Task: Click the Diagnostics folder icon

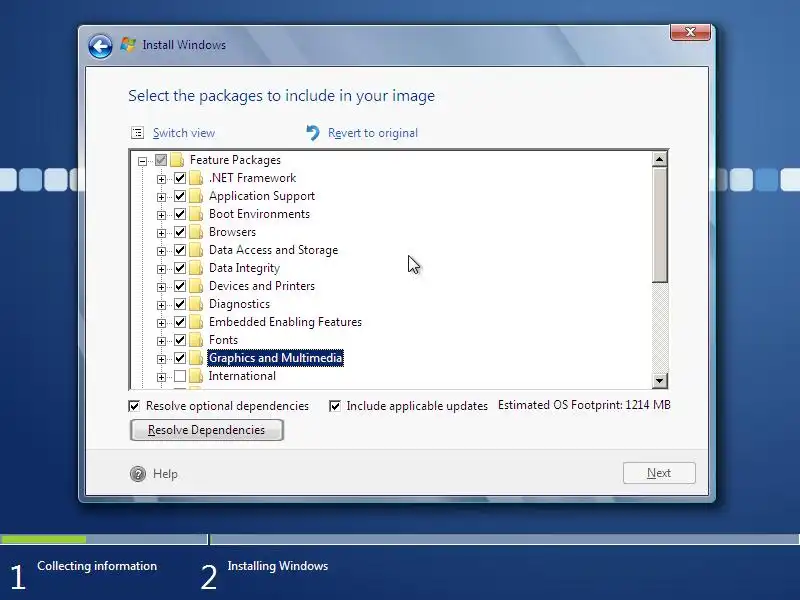Action: [196, 304]
